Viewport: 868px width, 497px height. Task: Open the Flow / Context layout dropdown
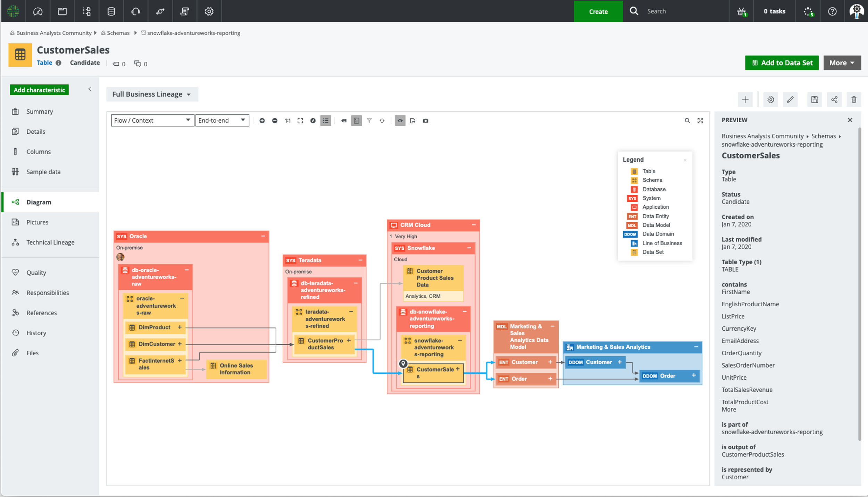tap(152, 120)
